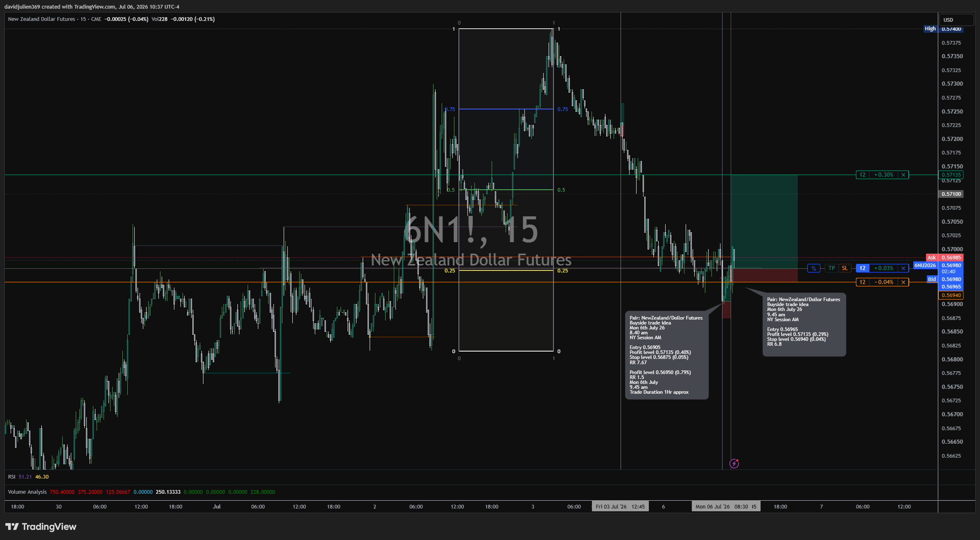
Task: Close the take-profit order line at +0.30%
Action: pyautogui.click(x=903, y=175)
